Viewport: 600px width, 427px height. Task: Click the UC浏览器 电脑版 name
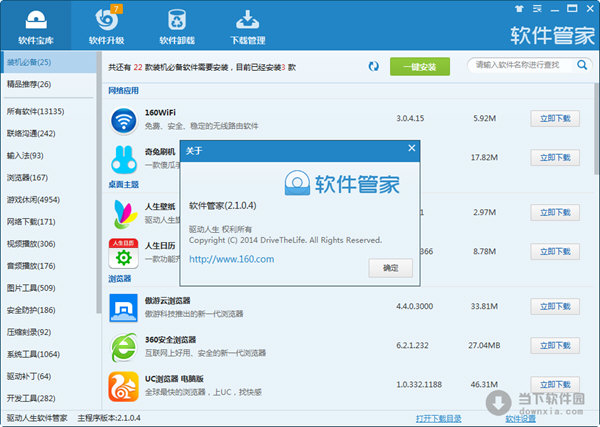coord(174,379)
